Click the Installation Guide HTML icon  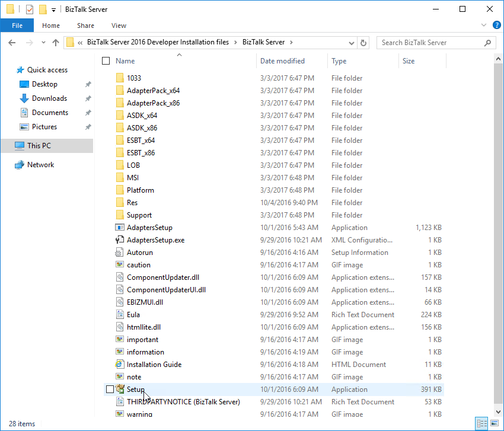(120, 364)
